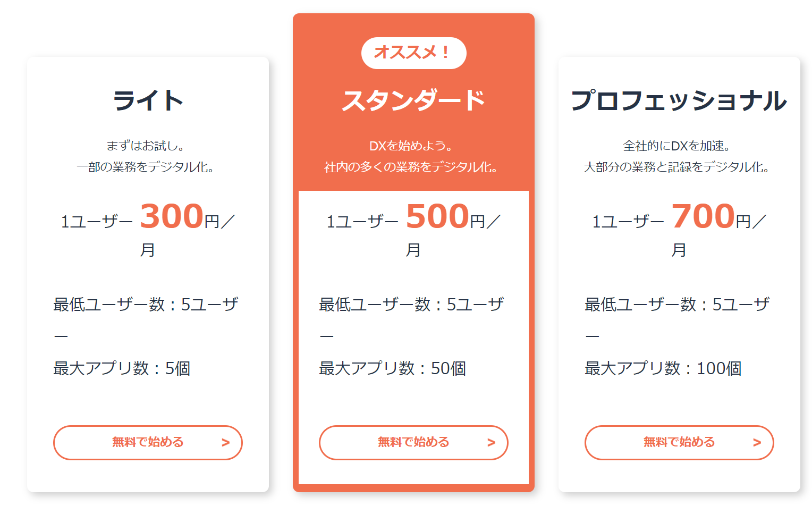
Task: Click the 700円 price figure
Action: point(704,217)
